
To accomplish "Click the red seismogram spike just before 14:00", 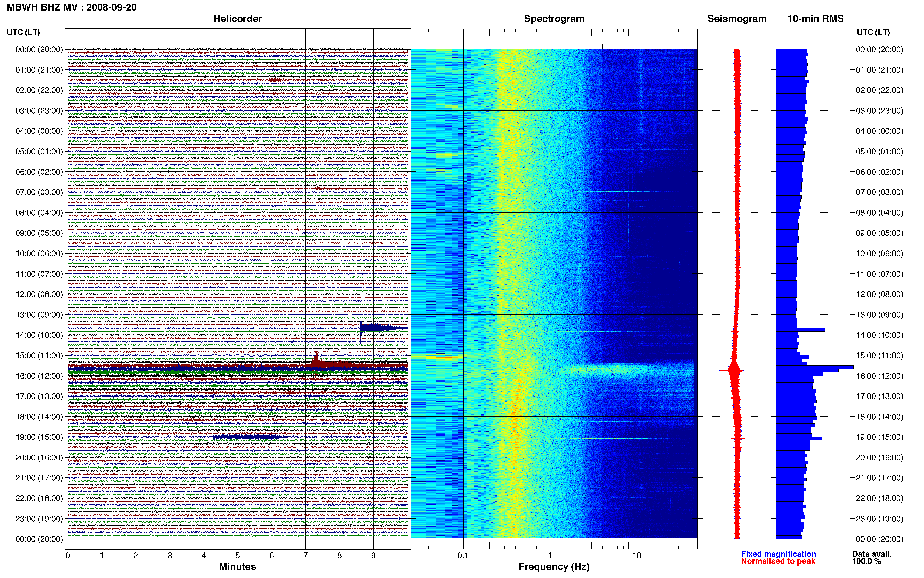I will (x=733, y=331).
